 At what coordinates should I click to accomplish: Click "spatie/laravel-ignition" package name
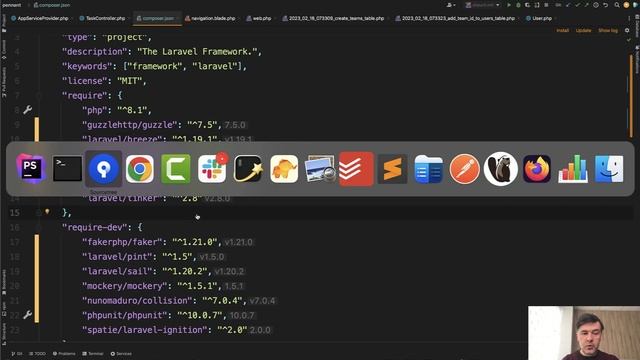145,330
